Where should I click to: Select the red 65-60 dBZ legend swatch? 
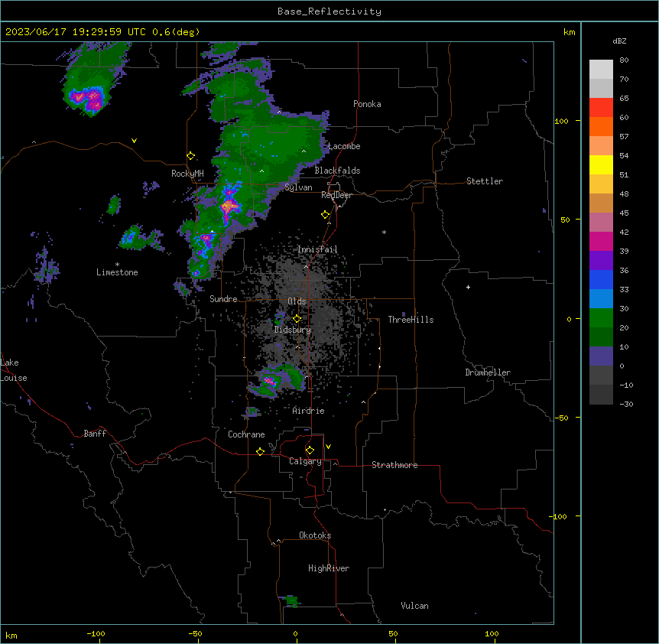pos(601,108)
